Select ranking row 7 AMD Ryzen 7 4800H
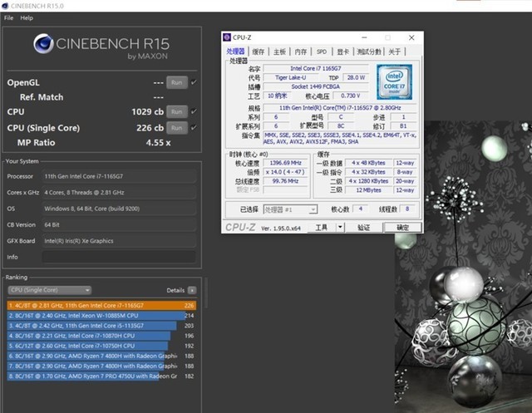The width and height of the screenshot is (532, 413). 101,366
